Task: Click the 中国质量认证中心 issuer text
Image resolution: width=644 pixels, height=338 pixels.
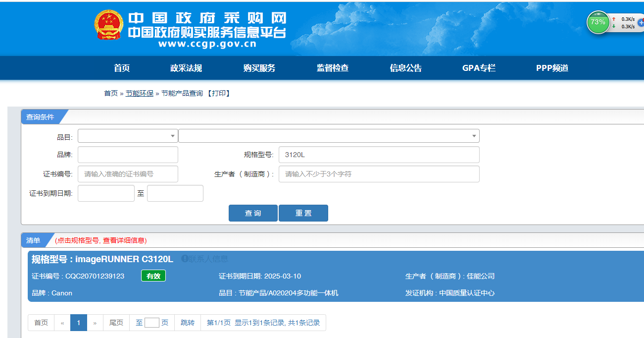Action: (467, 293)
